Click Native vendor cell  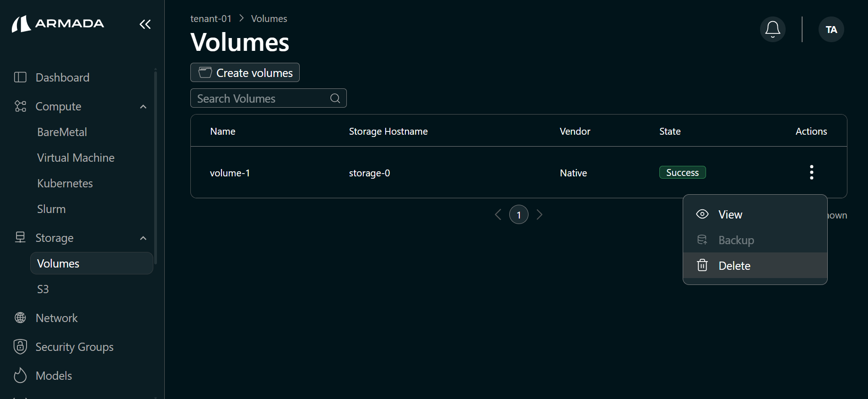(x=573, y=173)
